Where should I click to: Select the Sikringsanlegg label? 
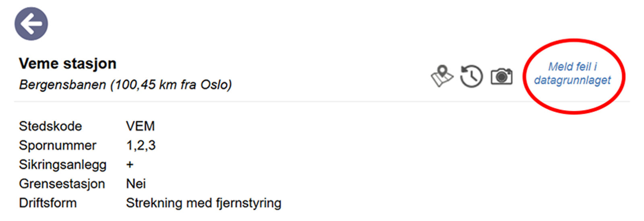click(x=63, y=165)
